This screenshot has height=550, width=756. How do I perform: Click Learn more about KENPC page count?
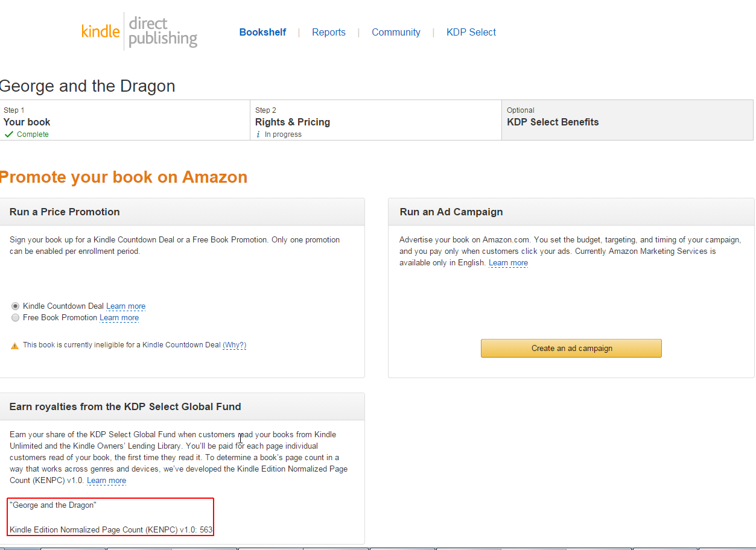[106, 481]
